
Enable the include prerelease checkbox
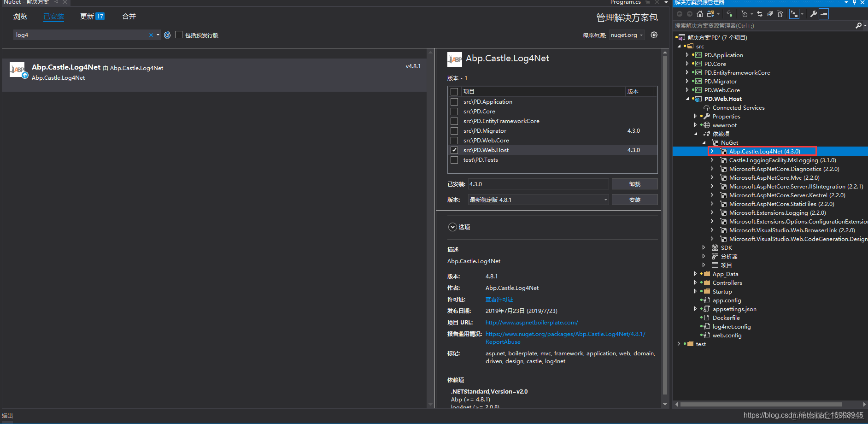pyautogui.click(x=179, y=35)
